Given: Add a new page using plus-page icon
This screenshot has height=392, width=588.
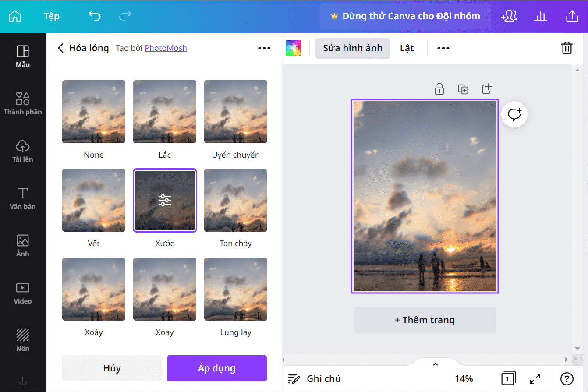Looking at the screenshot, I should (x=487, y=89).
